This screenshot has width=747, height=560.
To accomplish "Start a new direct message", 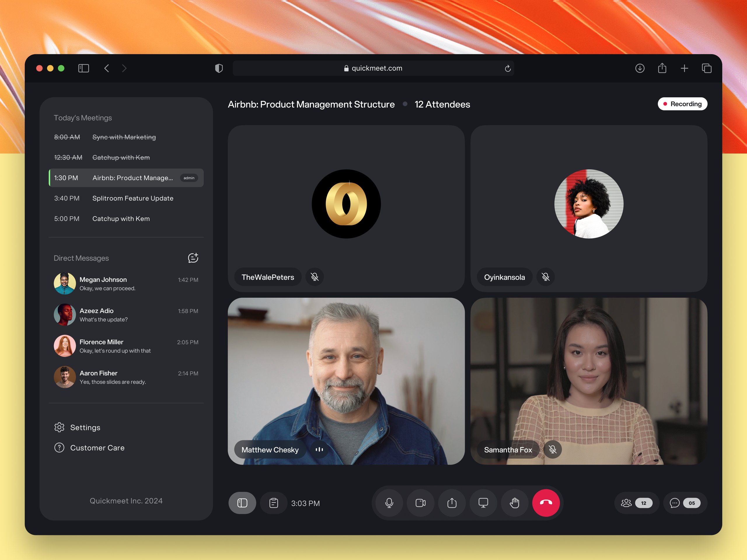I will [x=193, y=258].
